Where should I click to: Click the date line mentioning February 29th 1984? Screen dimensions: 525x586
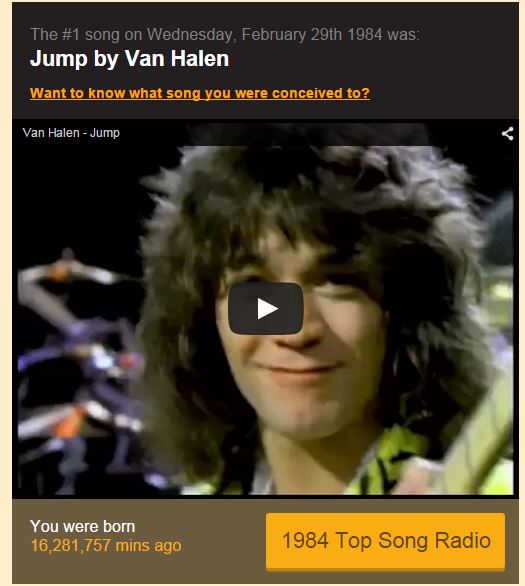(x=225, y=34)
